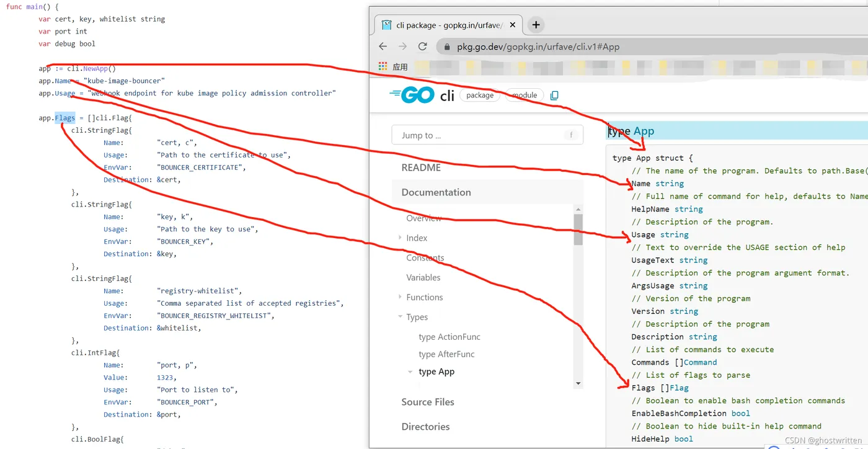Click highlighted 'Flags' in app.Flags code
This screenshot has height=449, width=868.
[x=65, y=118]
